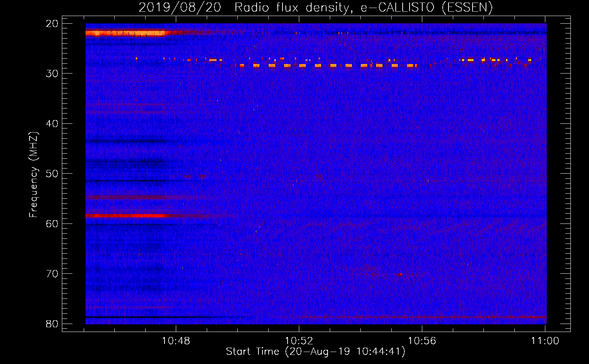Click the '50' frequency tick label
This screenshot has width=589, height=364.
point(52,174)
